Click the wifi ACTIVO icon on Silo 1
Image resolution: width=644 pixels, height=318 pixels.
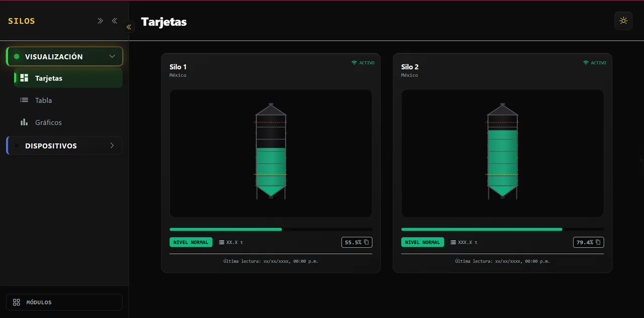(354, 63)
